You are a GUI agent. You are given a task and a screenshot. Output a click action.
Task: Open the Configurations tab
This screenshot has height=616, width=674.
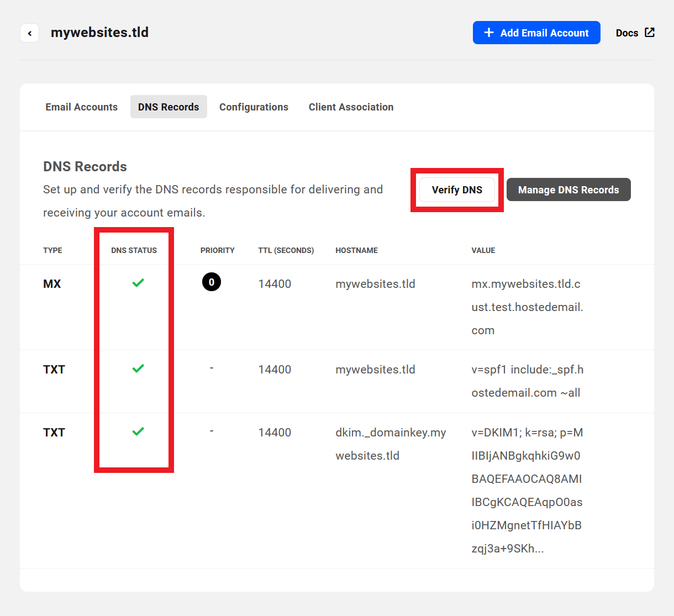[254, 107]
